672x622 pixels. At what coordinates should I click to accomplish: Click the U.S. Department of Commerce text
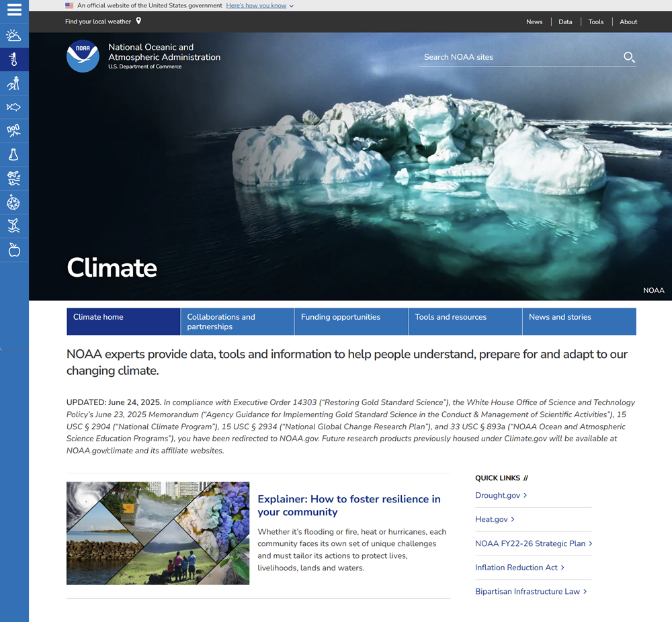point(145,66)
